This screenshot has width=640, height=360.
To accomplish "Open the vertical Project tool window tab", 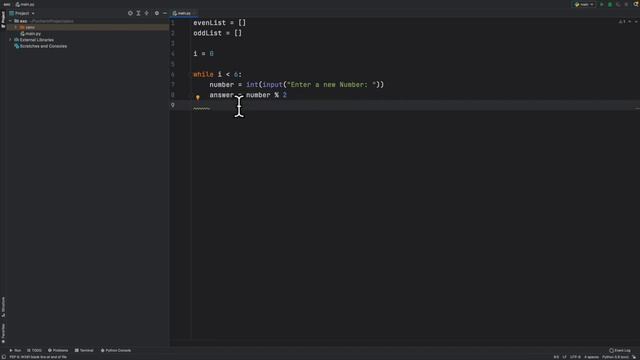I will pos(3,20).
